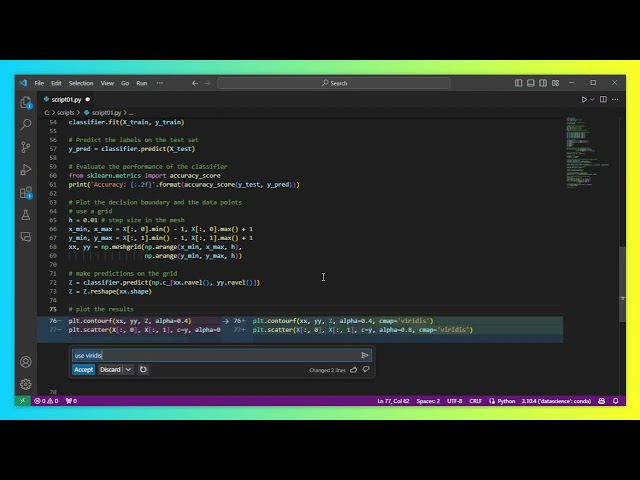This screenshot has height=480, width=640.
Task: Change end of line sequence CRLF
Action: click(476, 401)
